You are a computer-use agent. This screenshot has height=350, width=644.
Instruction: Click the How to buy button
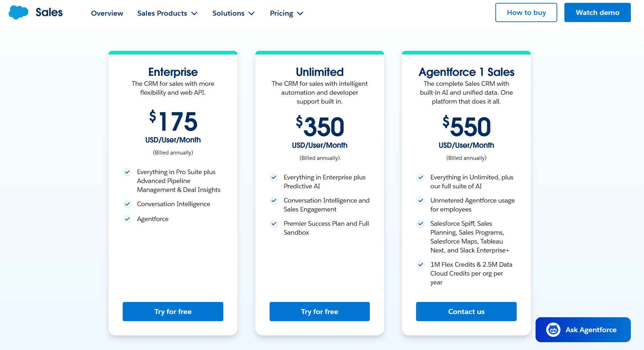526,12
